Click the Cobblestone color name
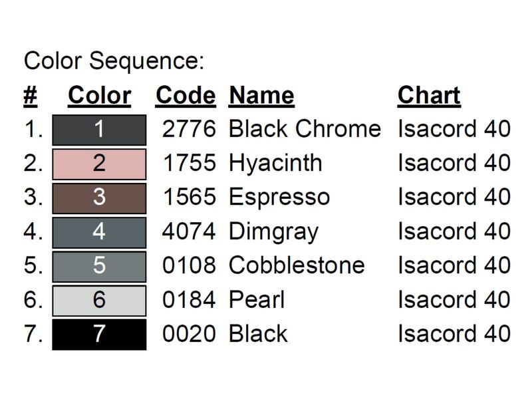Screen dimensions: 532x399 (x=297, y=265)
